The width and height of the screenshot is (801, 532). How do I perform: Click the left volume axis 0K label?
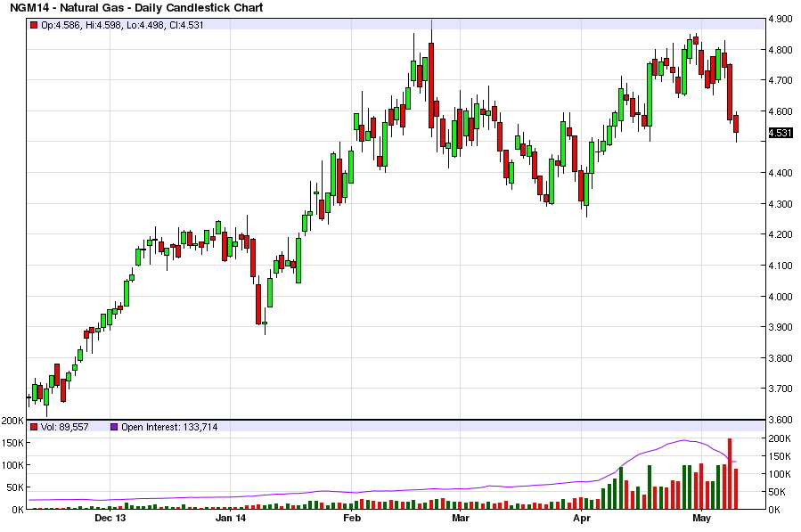17,510
